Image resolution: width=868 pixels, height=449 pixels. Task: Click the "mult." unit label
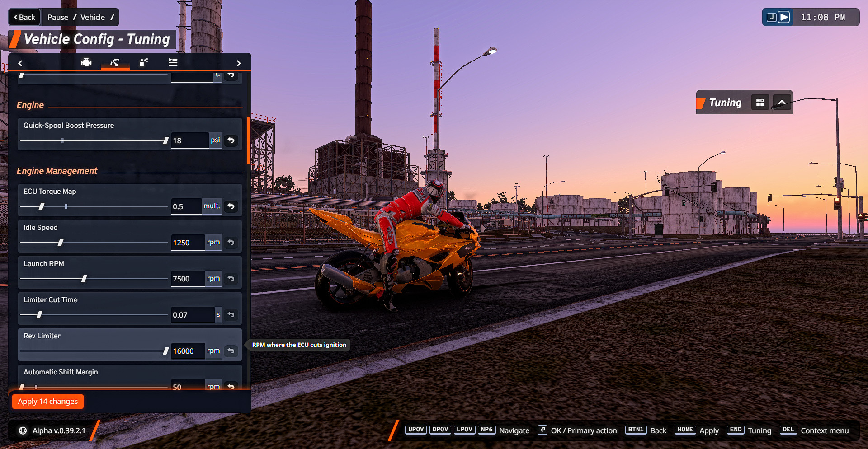pos(212,206)
